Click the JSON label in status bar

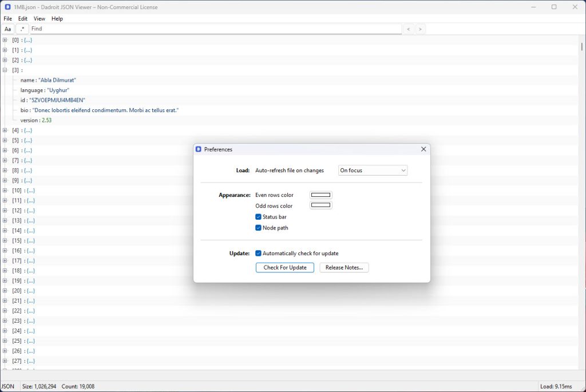click(7, 386)
